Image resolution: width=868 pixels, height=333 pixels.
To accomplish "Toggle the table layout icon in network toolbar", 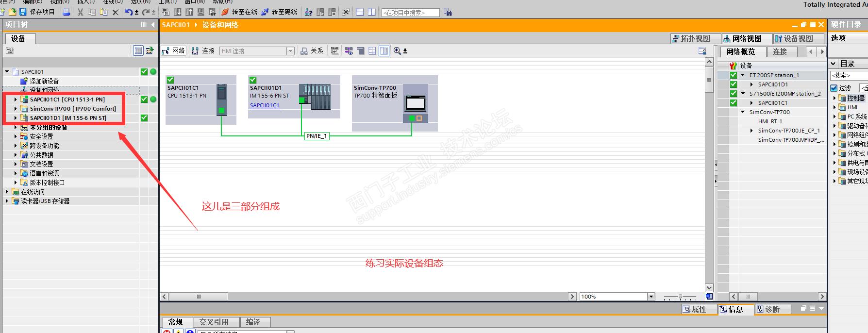I will 372,50.
